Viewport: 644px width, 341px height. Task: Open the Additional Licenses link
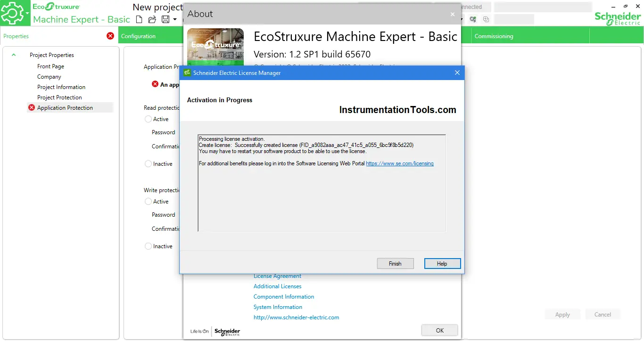[277, 286]
